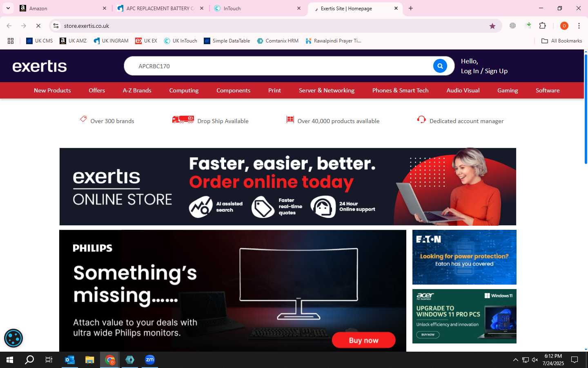The image size is (588, 368).
Task: Stop page loading with X button
Action: point(38,26)
